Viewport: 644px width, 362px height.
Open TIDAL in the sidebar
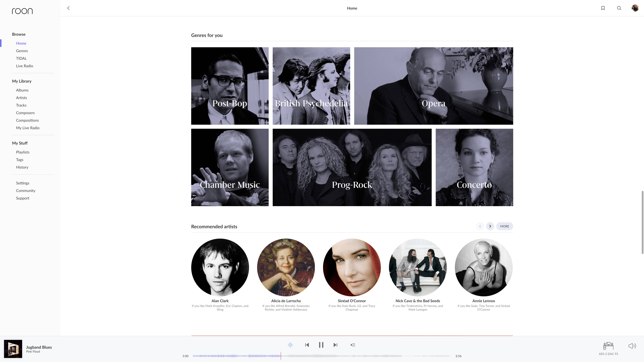click(21, 58)
